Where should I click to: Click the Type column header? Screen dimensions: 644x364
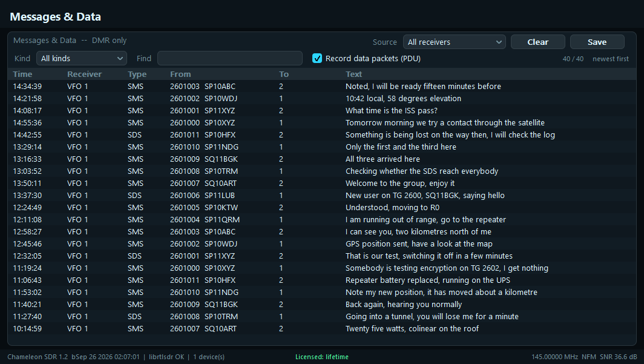pos(137,74)
